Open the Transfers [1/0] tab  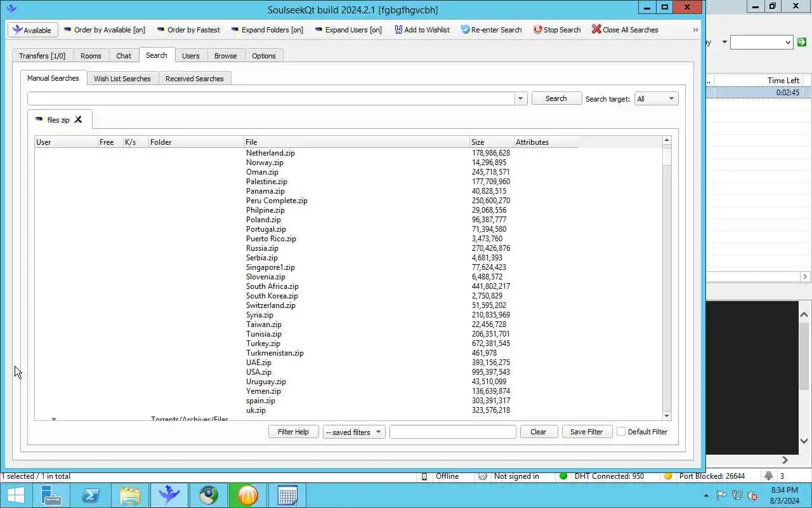(x=42, y=56)
